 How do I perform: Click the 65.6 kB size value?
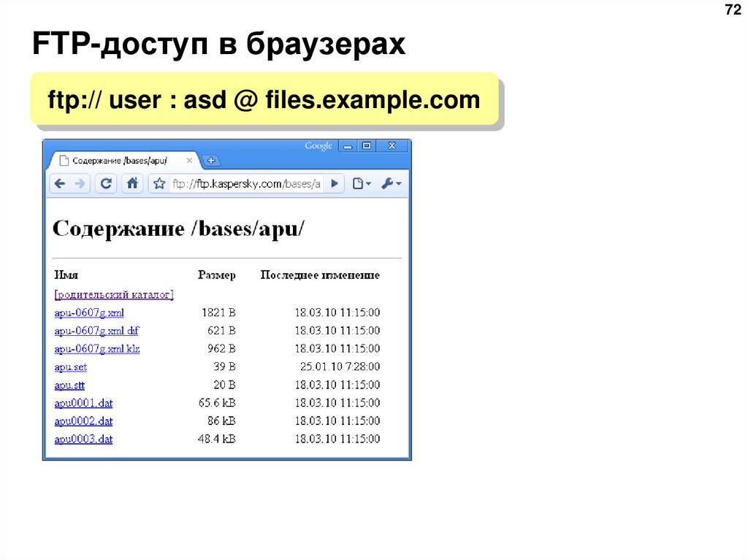tap(217, 403)
